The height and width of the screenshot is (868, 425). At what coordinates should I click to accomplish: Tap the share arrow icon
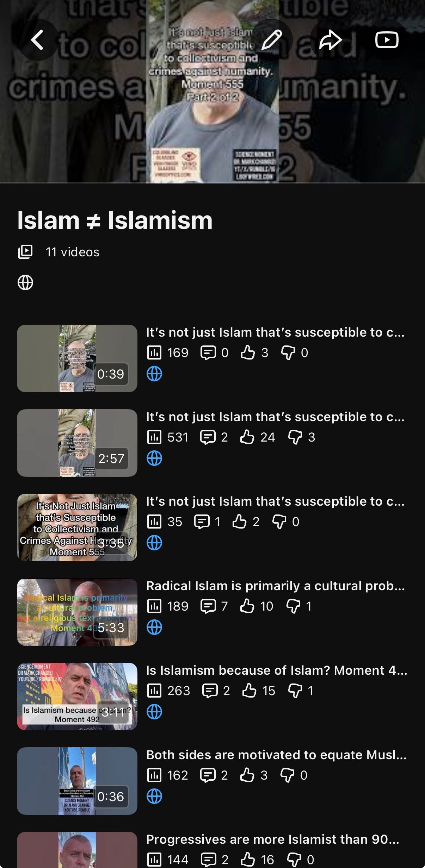point(330,40)
